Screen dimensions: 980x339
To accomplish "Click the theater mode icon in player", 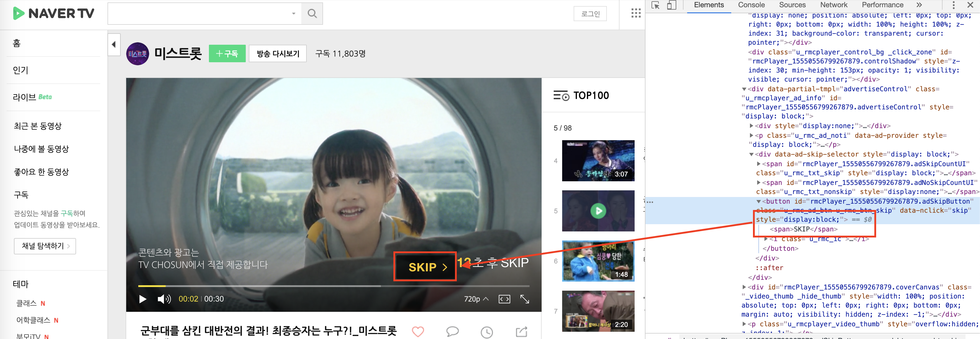I will (x=504, y=299).
